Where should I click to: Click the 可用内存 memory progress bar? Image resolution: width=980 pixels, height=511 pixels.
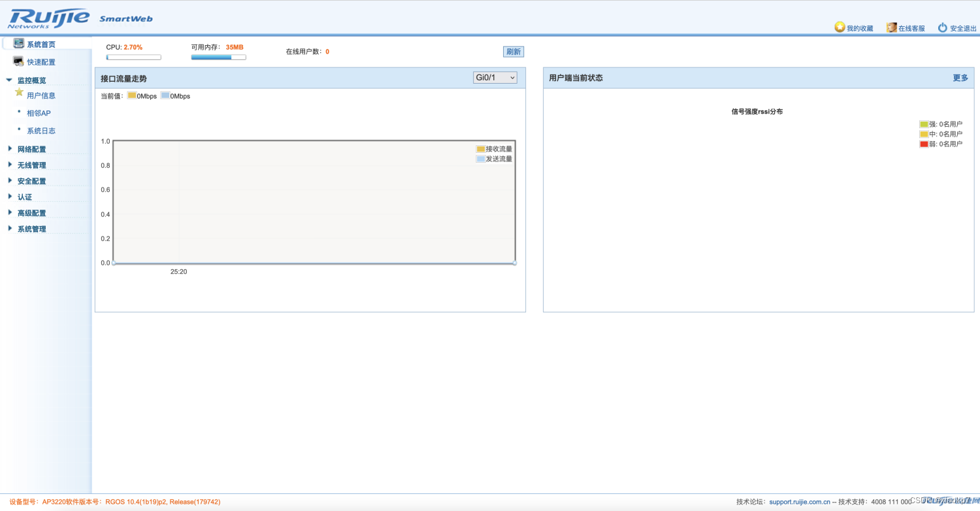(218, 58)
